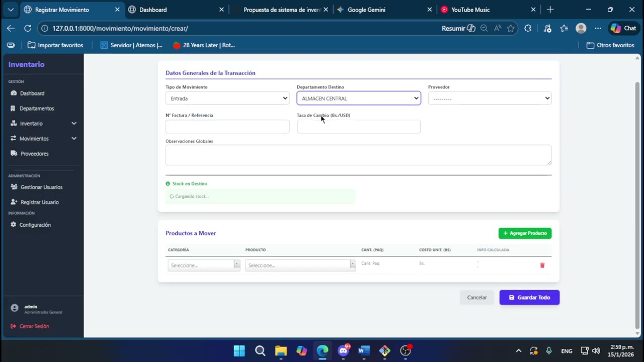This screenshot has width=644, height=362.
Task: Open Microsoft Word from taskbar
Action: [364, 350]
